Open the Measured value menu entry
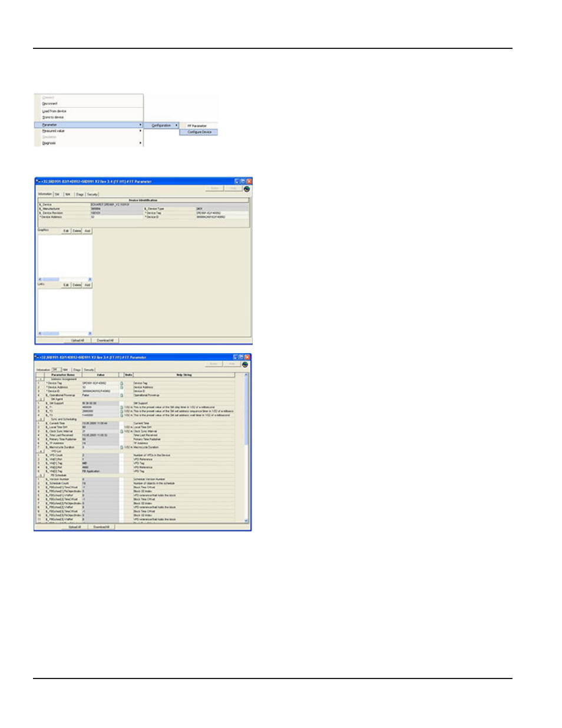 pyautogui.click(x=89, y=131)
